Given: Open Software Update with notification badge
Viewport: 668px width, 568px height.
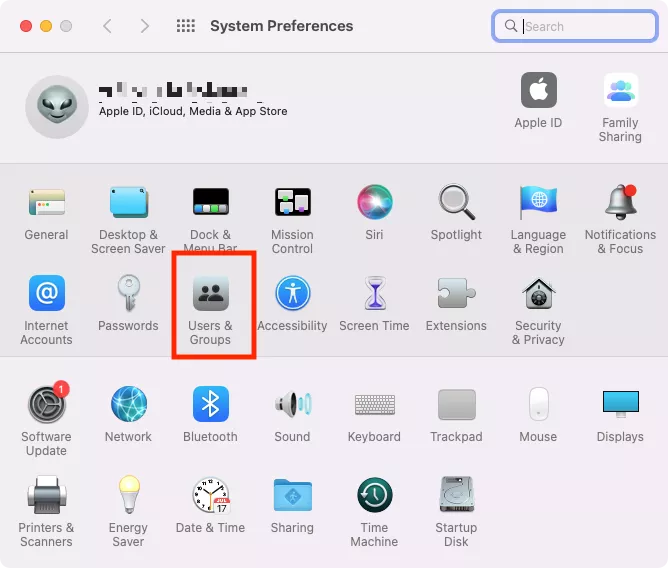Looking at the screenshot, I should point(46,404).
